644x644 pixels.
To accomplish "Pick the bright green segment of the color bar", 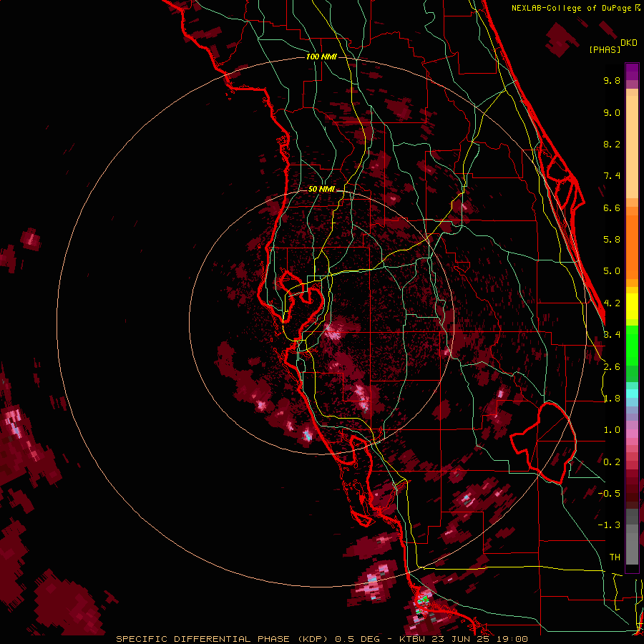I will [x=632, y=345].
